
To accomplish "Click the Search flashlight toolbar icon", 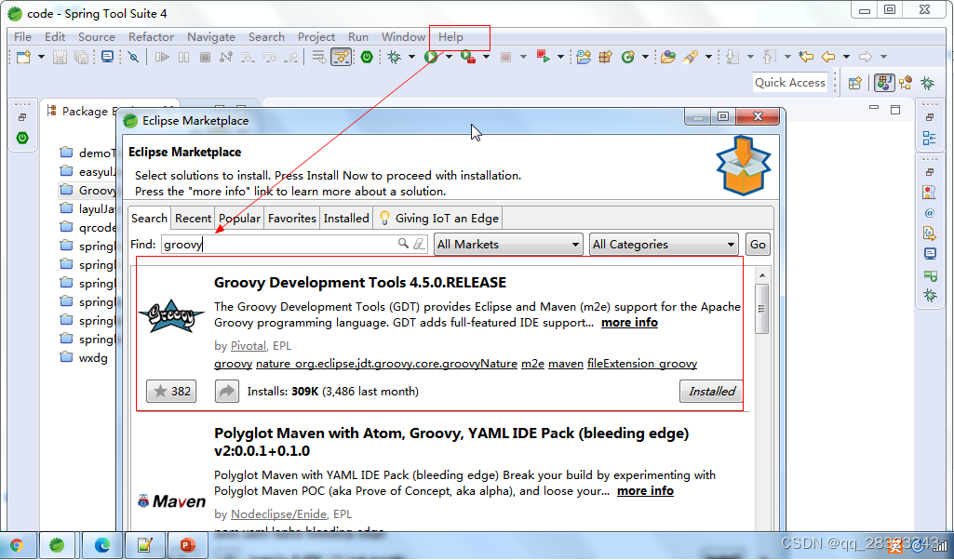I will 691,57.
